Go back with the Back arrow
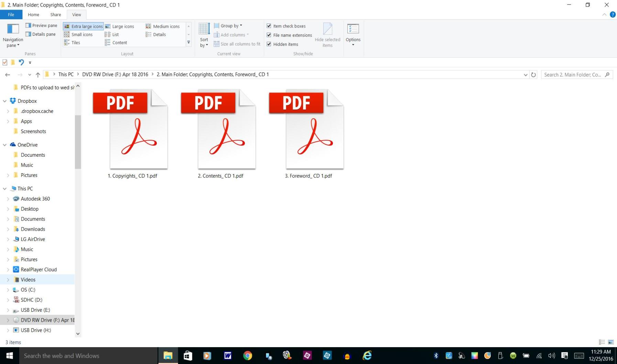Screen dimensions: 617x364 (8, 75)
